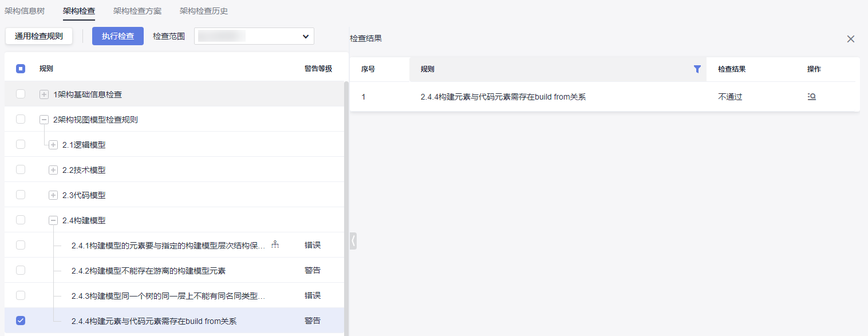
Task: Click the filter icon in 规则 column header
Action: point(697,69)
